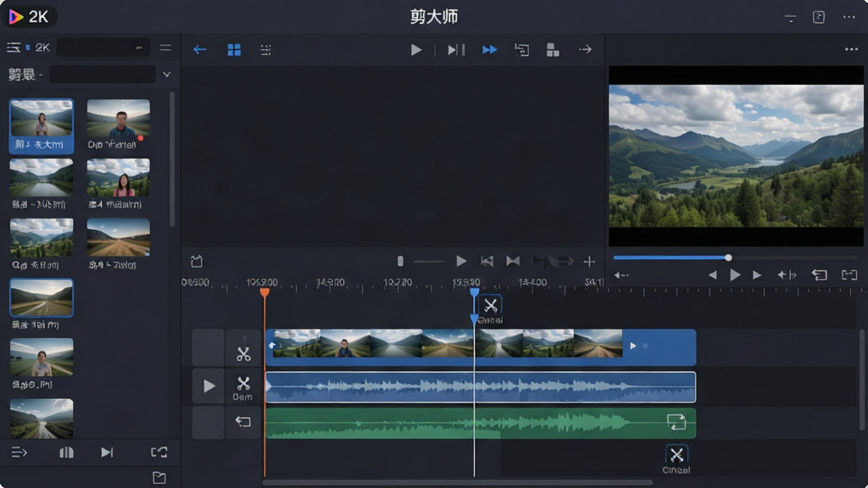Click the fullscreen bracket icon under preview
Viewport: 868px width, 488px height.
coord(849,275)
